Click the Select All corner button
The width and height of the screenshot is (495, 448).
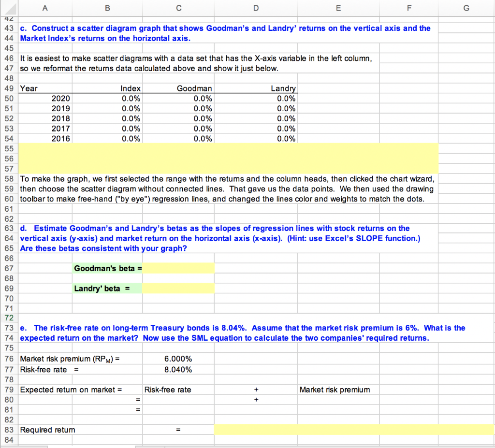9,8
